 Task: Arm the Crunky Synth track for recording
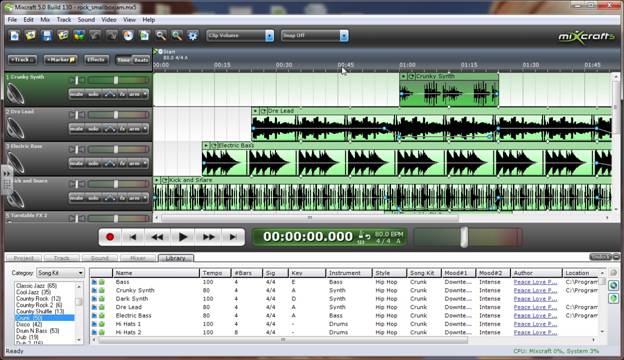[134, 94]
